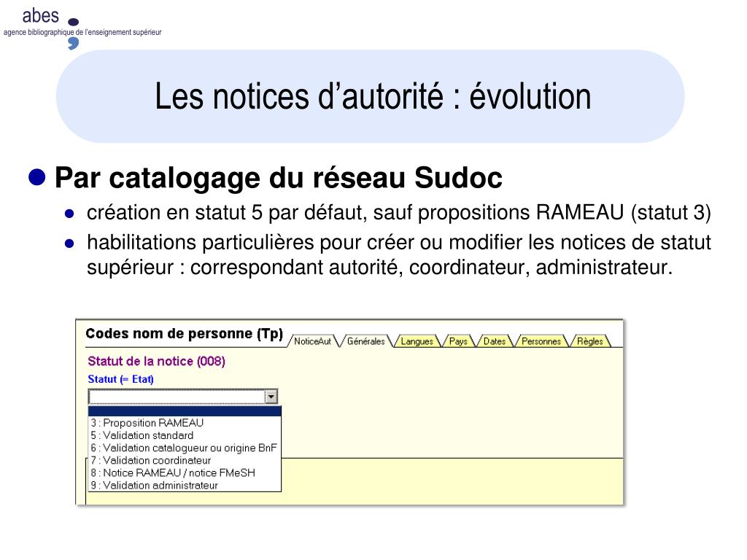Viewport: 747px width, 560px height.
Task: Click slide title 'Les notices d'autorité : évolution'
Action: pyautogui.click(x=373, y=96)
